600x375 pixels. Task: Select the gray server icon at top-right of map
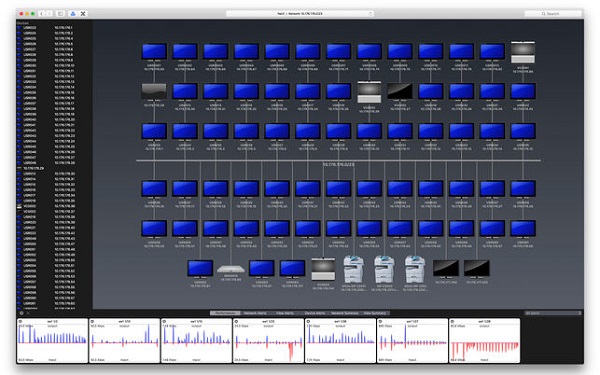(x=523, y=52)
